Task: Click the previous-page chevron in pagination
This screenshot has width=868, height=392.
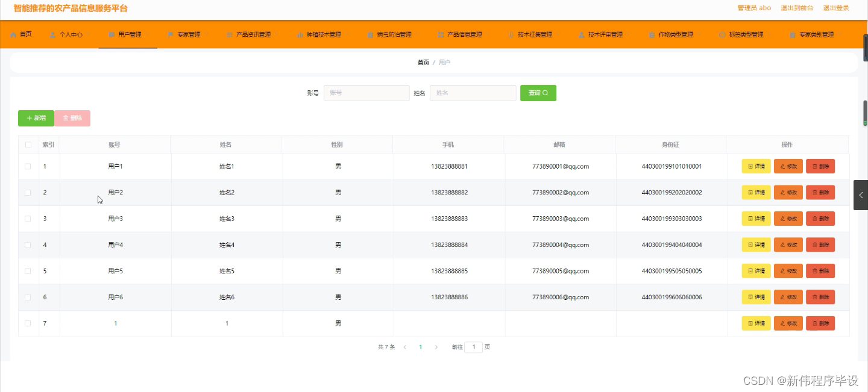Action: click(x=405, y=347)
